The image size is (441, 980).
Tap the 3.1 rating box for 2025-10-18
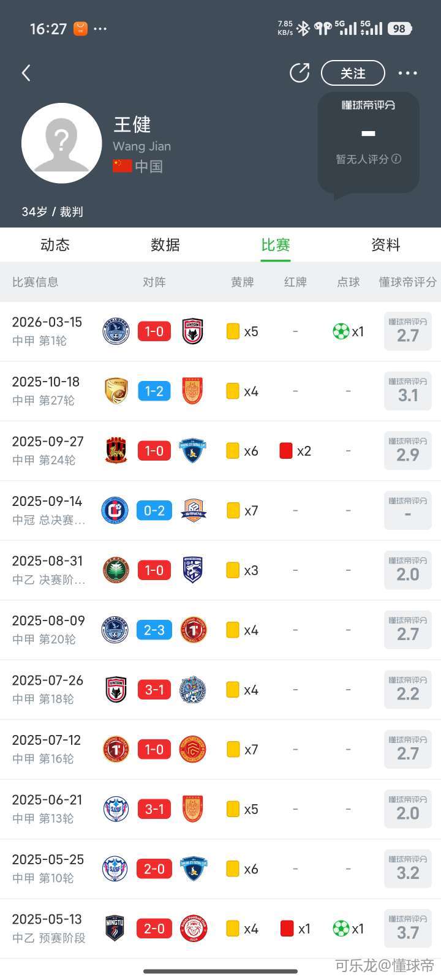pyautogui.click(x=408, y=391)
